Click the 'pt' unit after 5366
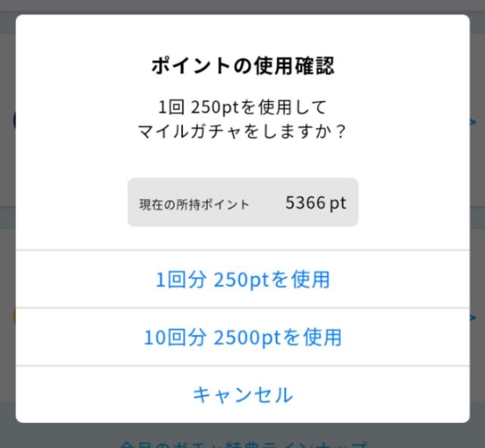The height and width of the screenshot is (448, 485). click(x=337, y=204)
